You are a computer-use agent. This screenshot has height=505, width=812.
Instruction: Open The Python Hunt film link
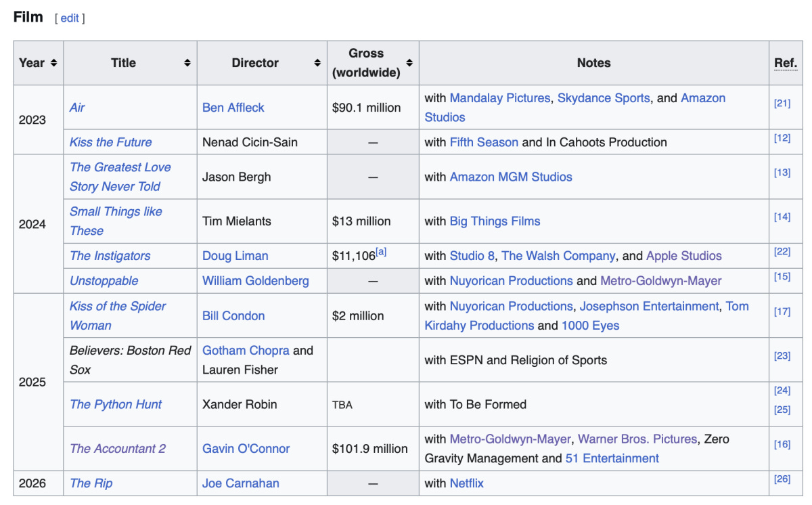click(x=116, y=405)
